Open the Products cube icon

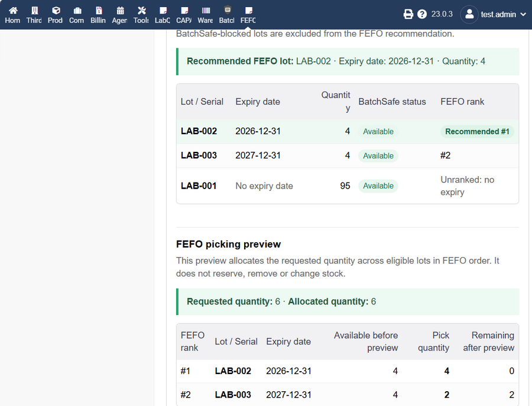pyautogui.click(x=56, y=11)
